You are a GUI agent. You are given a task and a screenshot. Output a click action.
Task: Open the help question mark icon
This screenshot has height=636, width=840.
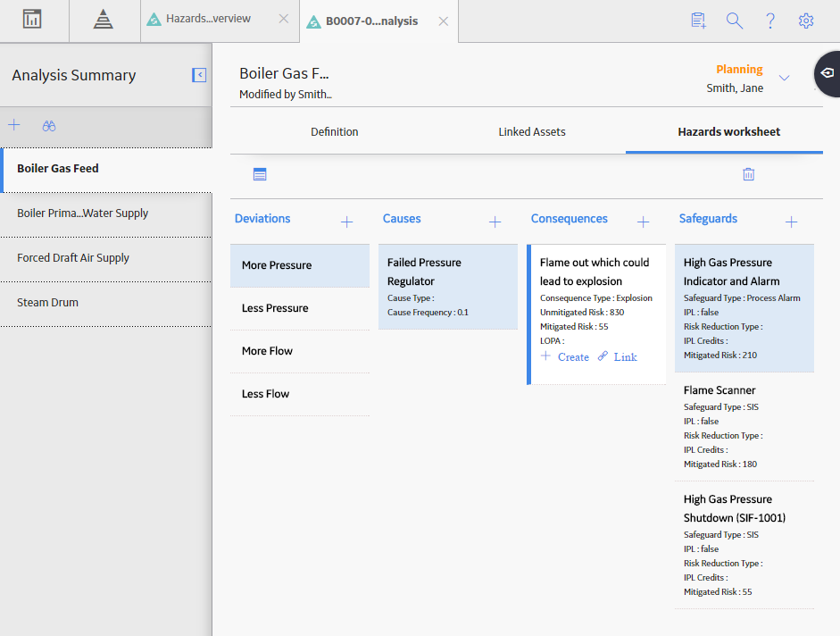(770, 21)
